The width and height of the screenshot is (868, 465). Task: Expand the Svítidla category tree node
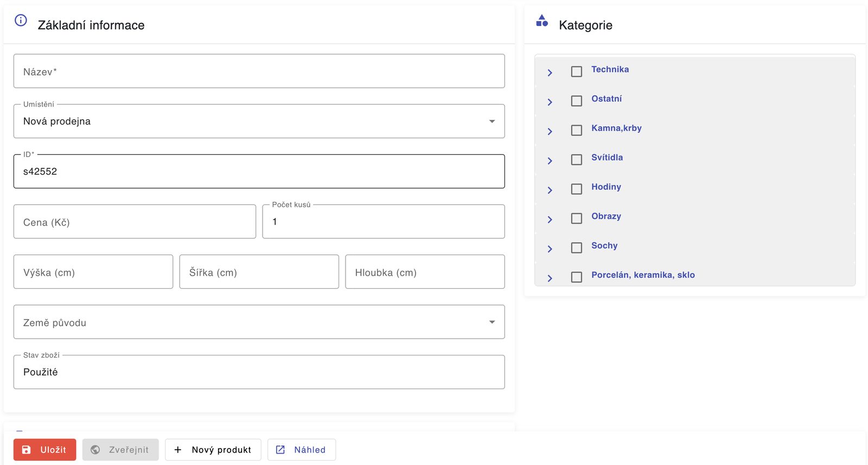coord(550,161)
